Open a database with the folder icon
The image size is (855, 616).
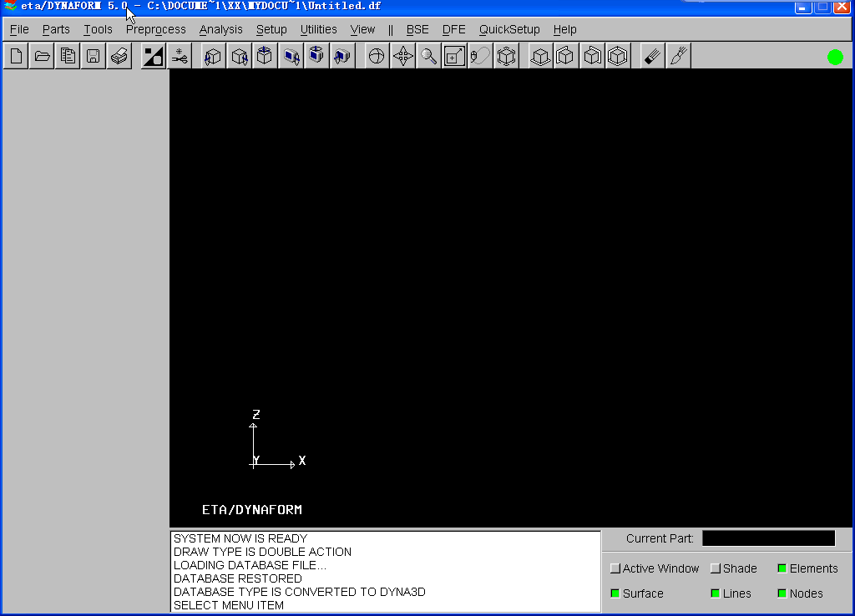click(42, 56)
